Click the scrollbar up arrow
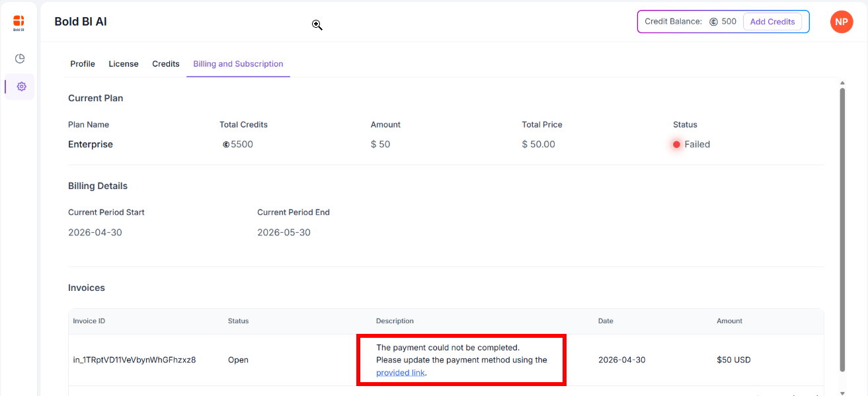The image size is (868, 396). [x=842, y=83]
